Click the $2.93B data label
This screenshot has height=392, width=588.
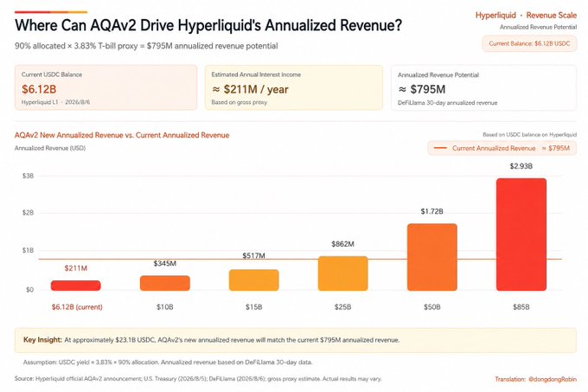[521, 166]
